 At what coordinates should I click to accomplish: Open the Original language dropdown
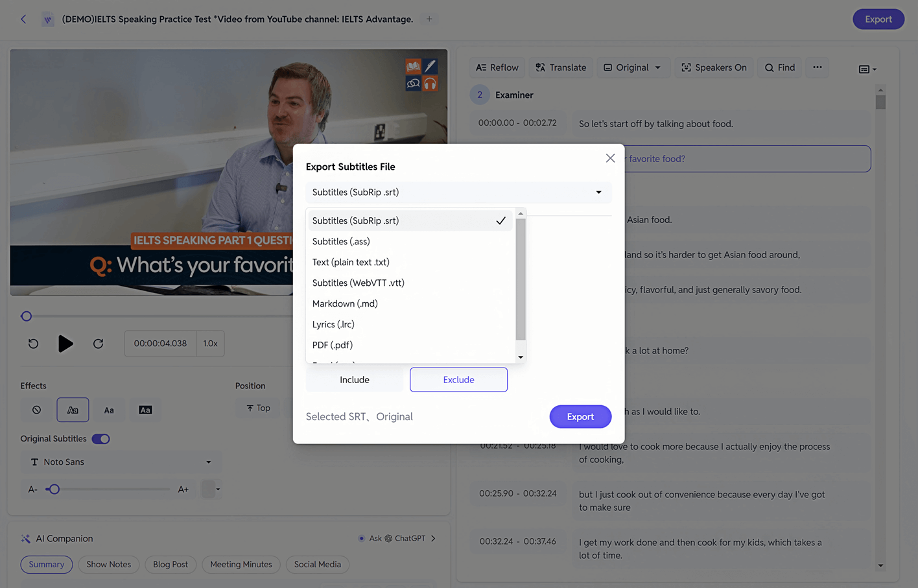[x=632, y=67]
